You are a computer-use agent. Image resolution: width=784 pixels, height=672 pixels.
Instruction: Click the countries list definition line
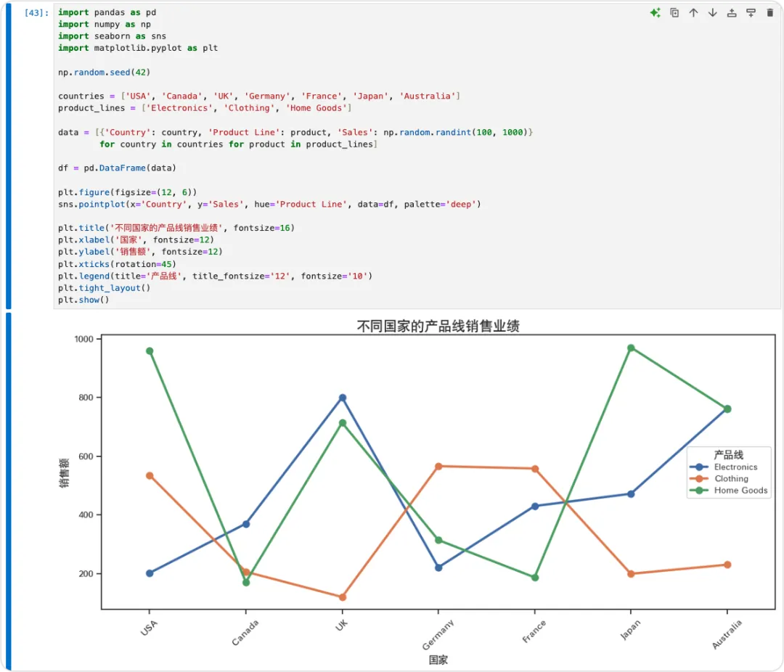(x=259, y=96)
